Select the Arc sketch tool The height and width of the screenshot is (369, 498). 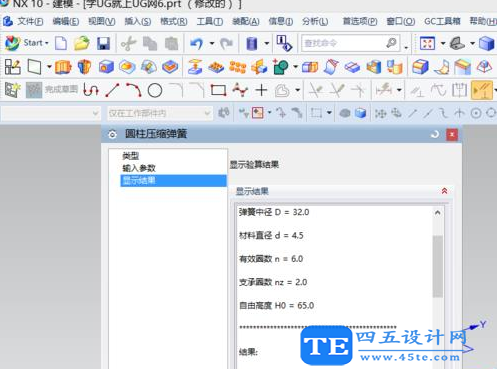(x=134, y=90)
